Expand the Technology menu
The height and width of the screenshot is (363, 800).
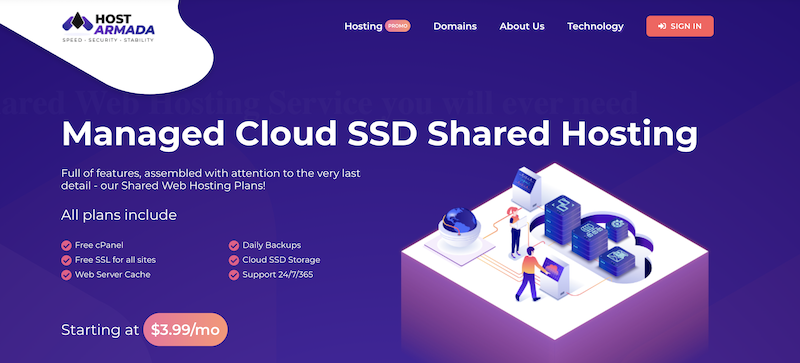(x=595, y=26)
